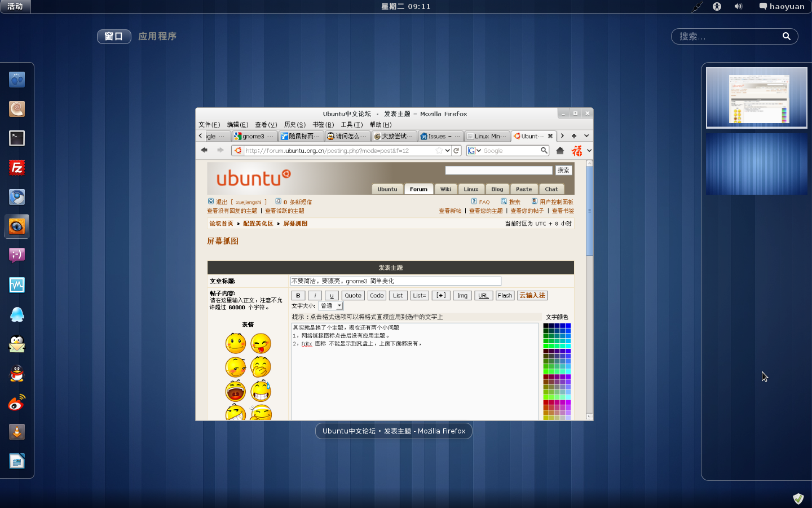Switch overview to 应用程序 view
Viewport: 812px width, 508px height.
pyautogui.click(x=157, y=36)
